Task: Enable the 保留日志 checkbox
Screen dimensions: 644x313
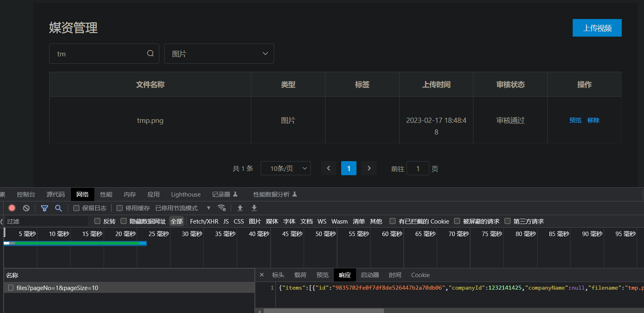Action: pyautogui.click(x=76, y=208)
